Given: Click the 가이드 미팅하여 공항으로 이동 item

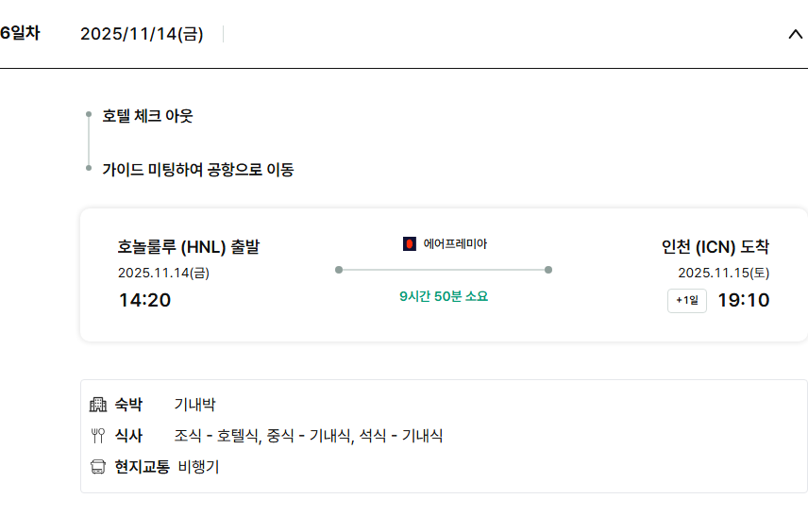Looking at the screenshot, I should pyautogui.click(x=198, y=170).
